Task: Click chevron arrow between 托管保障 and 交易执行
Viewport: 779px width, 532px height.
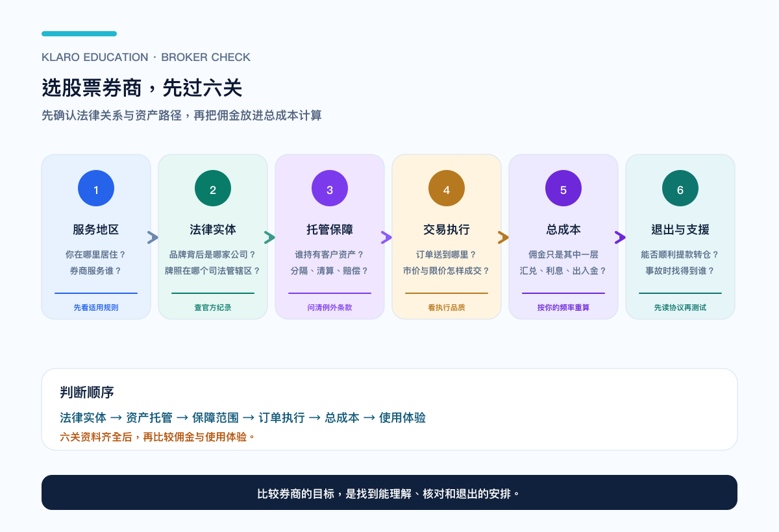Action: (x=387, y=237)
